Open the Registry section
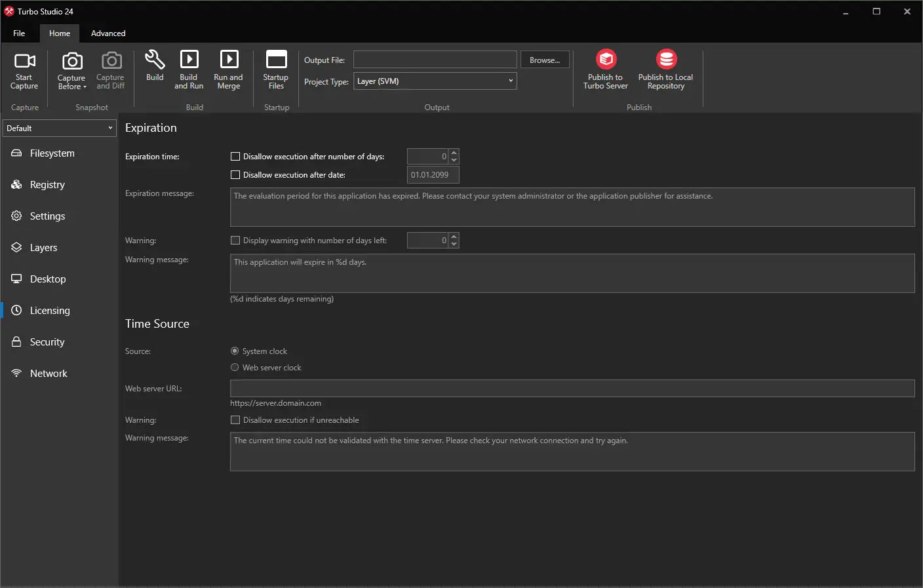Image resolution: width=923 pixels, height=588 pixels. [60, 185]
